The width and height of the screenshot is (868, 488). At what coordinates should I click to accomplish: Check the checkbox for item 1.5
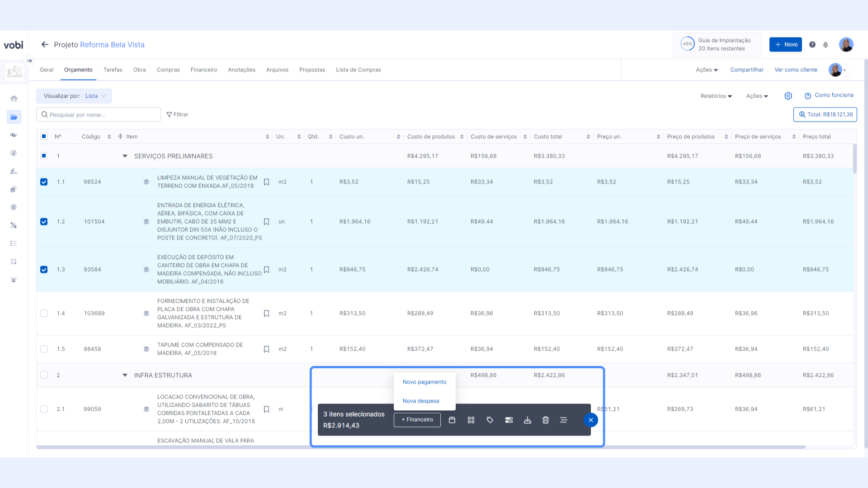click(44, 349)
